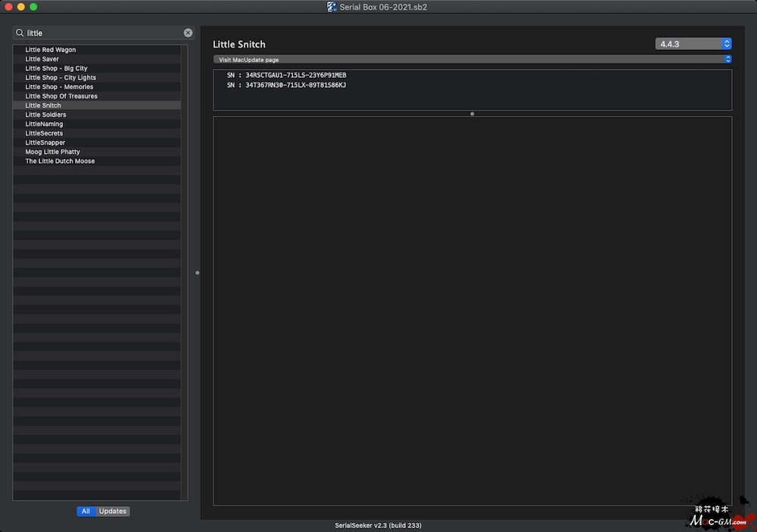Screen dimensions: 757x532
Task: Click the green zoom window button
Action: point(33,7)
